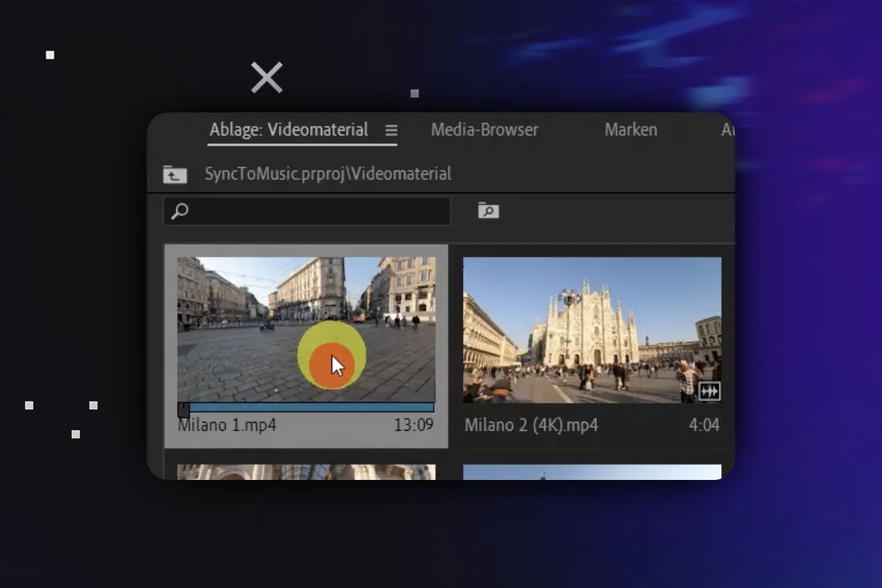The width and height of the screenshot is (882, 588).
Task: Click into the bin search input field
Action: pos(306,212)
